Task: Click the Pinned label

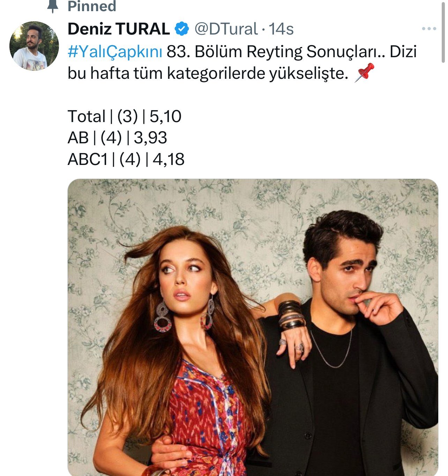Action: click(91, 6)
